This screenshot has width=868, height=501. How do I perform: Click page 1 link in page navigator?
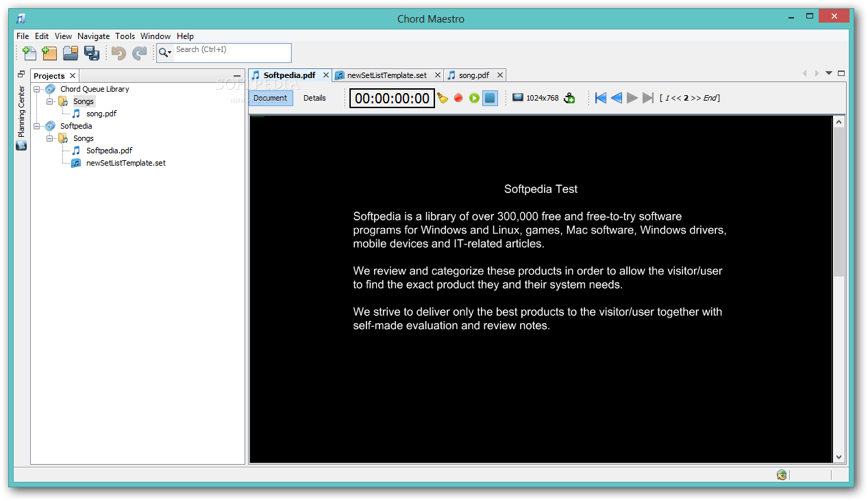tap(667, 98)
